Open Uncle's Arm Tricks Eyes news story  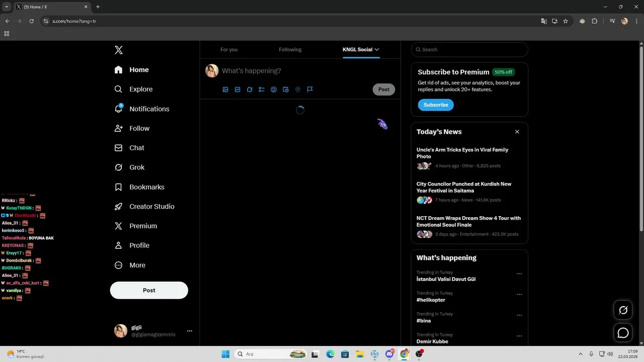point(469,157)
